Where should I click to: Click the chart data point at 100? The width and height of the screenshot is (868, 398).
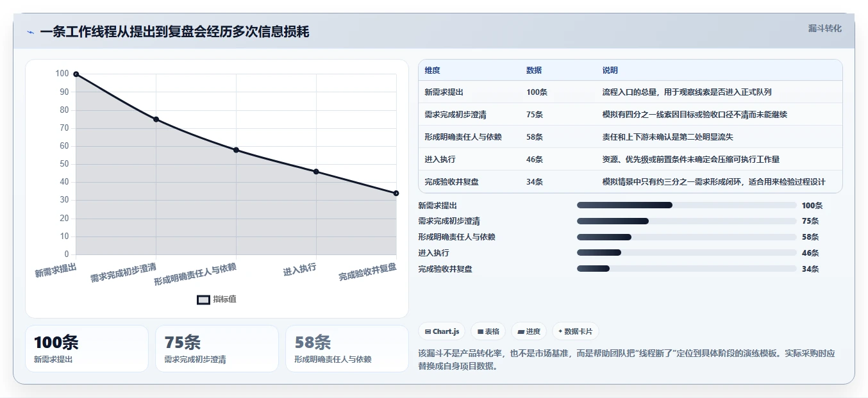click(76, 74)
